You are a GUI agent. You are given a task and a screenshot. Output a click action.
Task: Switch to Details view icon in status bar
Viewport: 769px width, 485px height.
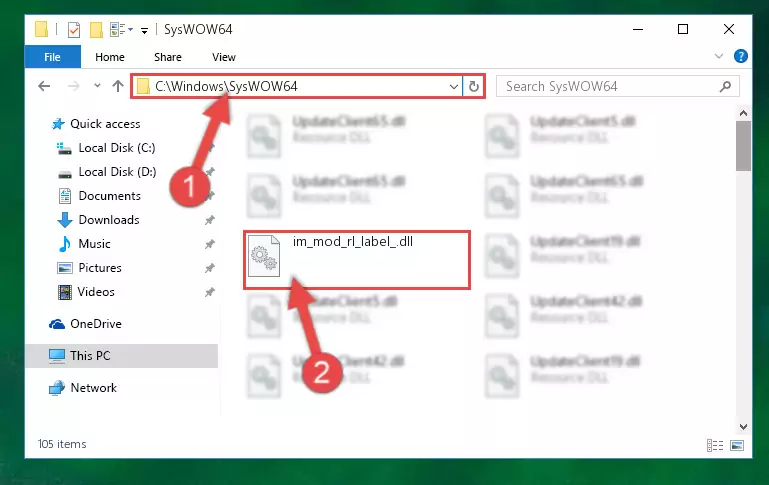click(715, 445)
